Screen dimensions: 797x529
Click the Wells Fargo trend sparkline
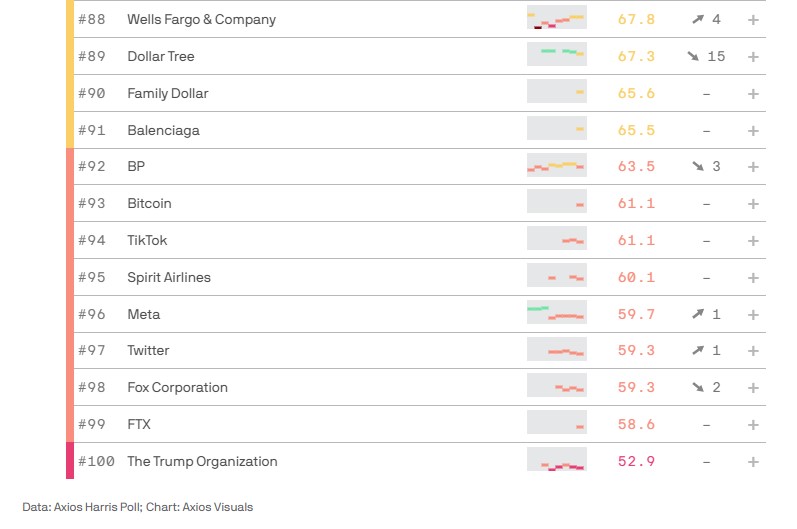tap(556, 20)
